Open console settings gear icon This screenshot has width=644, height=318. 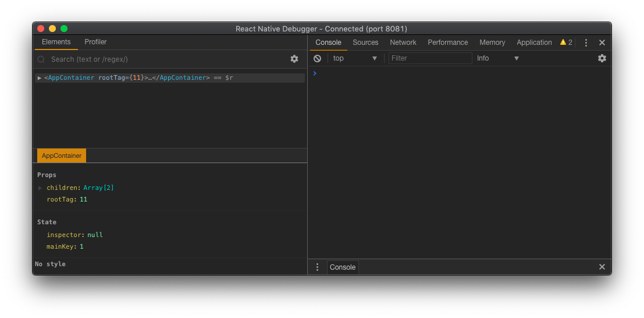[x=602, y=58]
